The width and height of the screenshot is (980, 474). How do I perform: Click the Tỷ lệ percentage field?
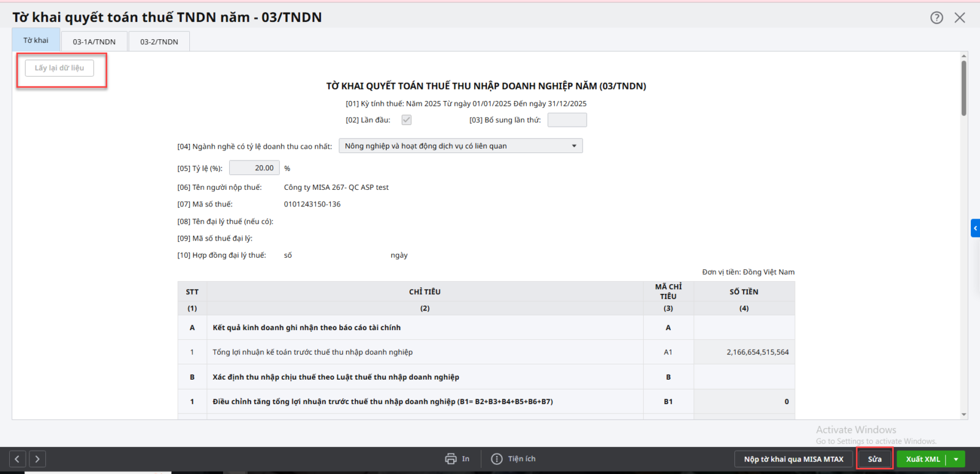pos(255,168)
